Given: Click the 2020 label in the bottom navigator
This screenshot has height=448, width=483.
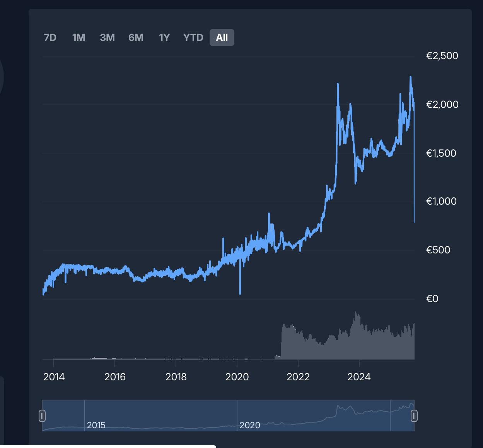Looking at the screenshot, I should click(x=249, y=425).
